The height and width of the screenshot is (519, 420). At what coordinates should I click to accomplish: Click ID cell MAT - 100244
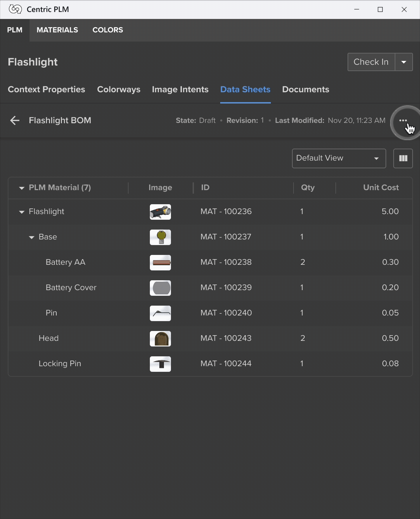pyautogui.click(x=226, y=364)
